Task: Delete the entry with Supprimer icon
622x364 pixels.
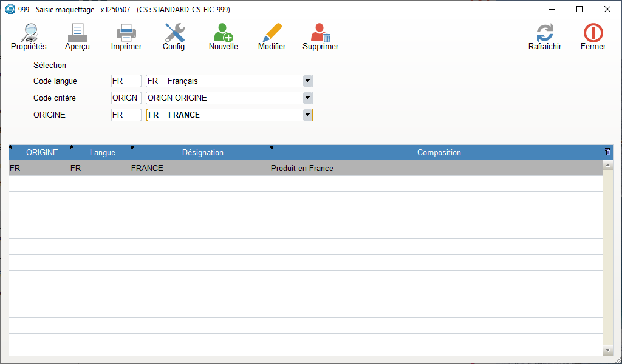Action: pyautogui.click(x=320, y=33)
